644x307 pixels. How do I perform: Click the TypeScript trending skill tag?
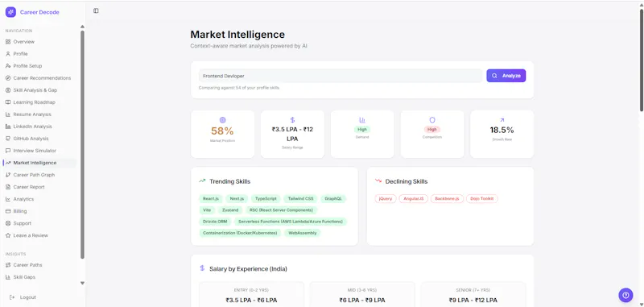(266, 198)
